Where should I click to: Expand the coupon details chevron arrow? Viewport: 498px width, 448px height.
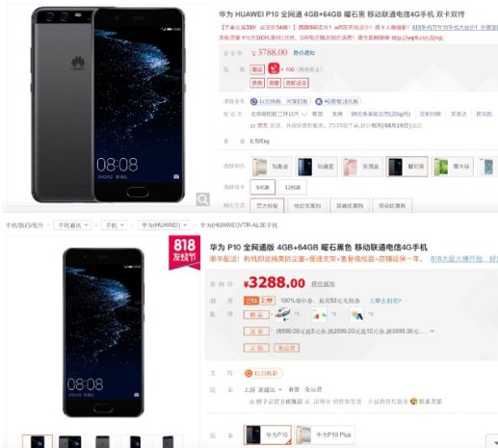click(x=432, y=330)
